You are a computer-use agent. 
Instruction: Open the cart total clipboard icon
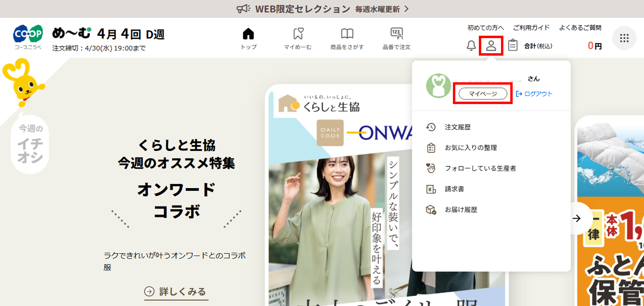[x=512, y=46]
